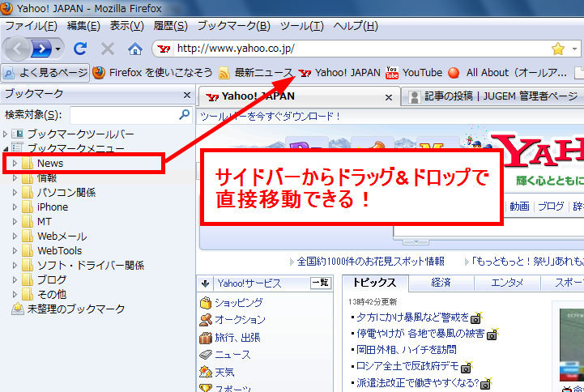Open 最新ニュース feed bookmark

(x=256, y=73)
